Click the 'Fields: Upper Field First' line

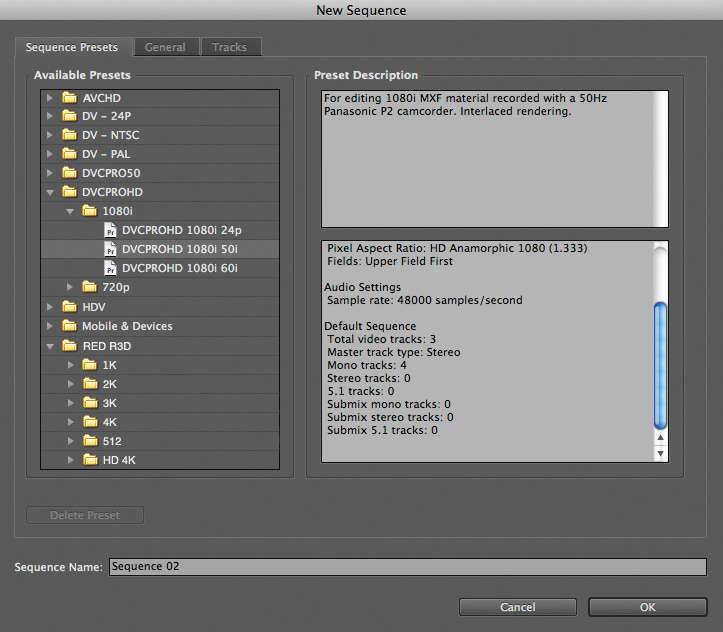click(390, 261)
